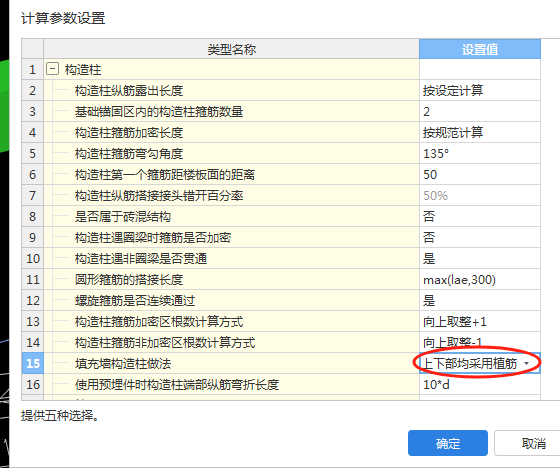Image resolution: width=560 pixels, height=468 pixels.
Task: Select row 构造柱纵筋搭接接头错开百分率
Action: tap(231, 195)
